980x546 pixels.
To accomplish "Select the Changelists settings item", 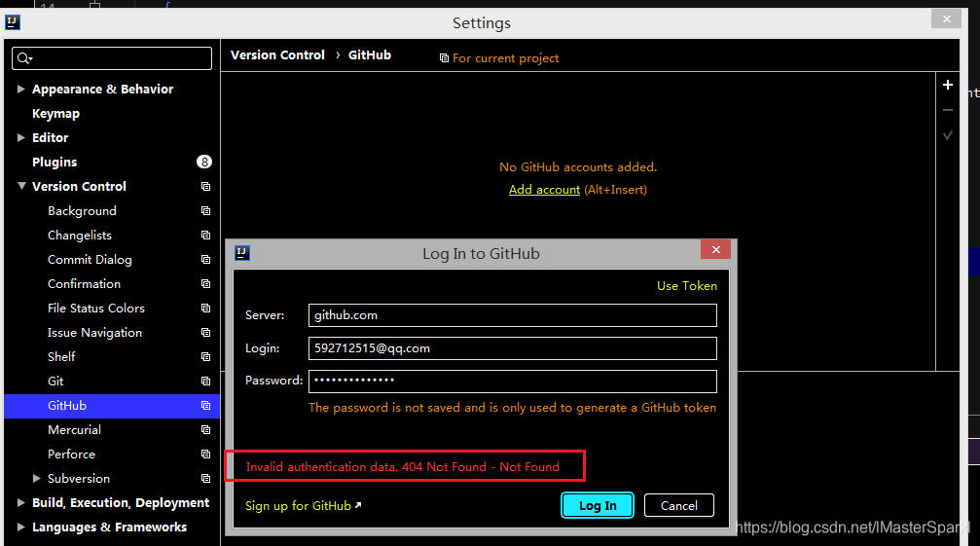I will (80, 236).
